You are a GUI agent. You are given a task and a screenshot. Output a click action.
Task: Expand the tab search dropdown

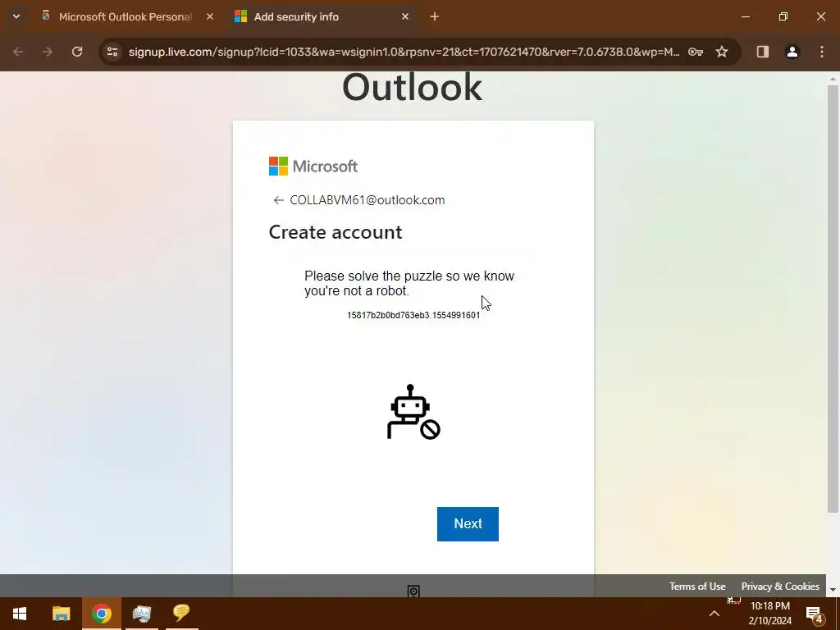(16, 16)
